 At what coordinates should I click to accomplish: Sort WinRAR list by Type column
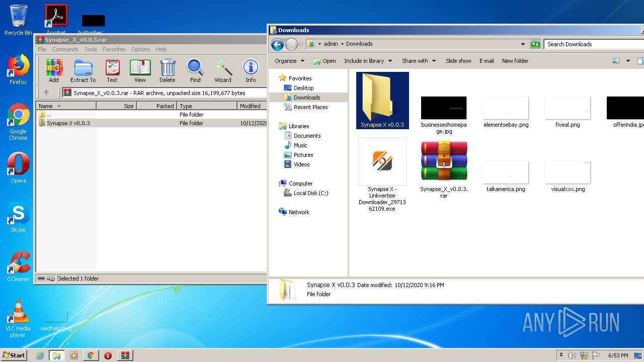207,106
